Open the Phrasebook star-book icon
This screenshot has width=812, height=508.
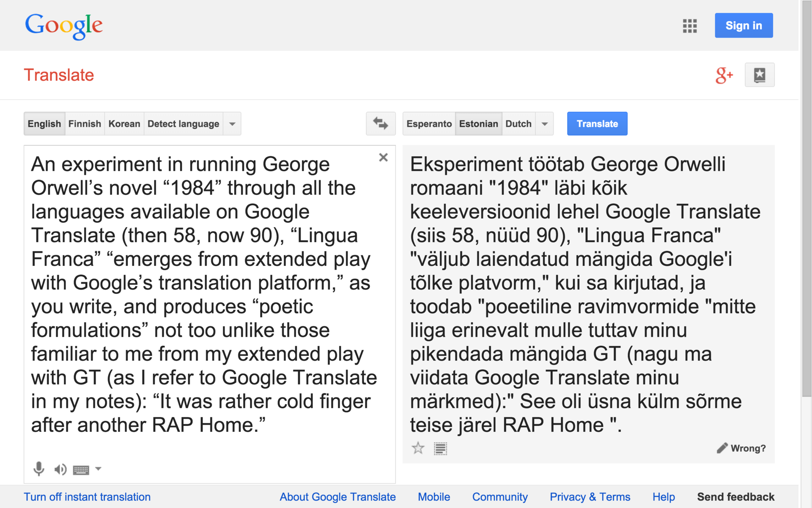point(759,75)
